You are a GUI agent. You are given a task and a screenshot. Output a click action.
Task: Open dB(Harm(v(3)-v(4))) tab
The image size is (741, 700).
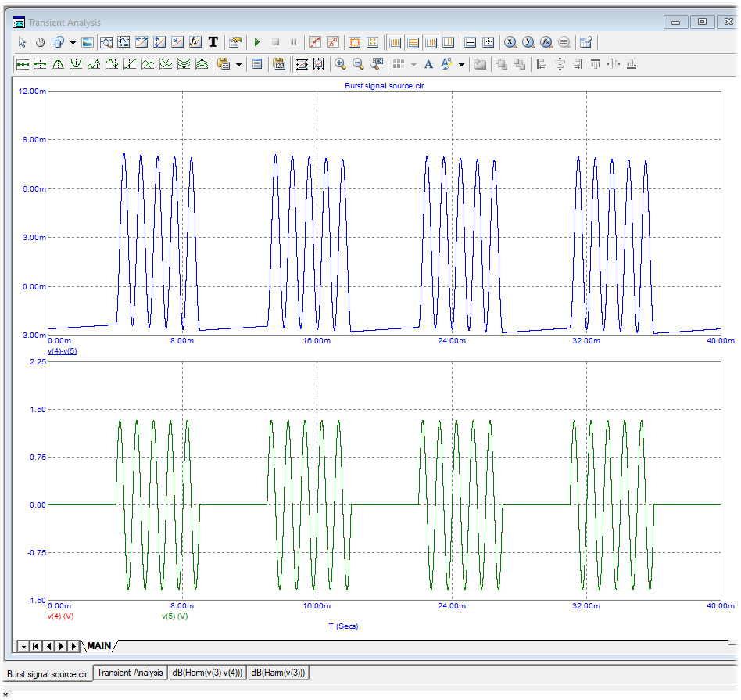[x=207, y=673]
